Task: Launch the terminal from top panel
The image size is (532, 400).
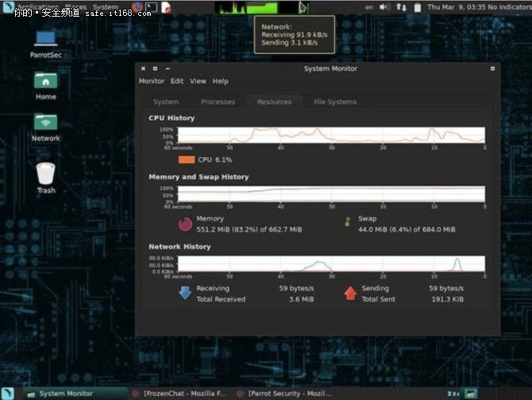Action: (x=152, y=7)
